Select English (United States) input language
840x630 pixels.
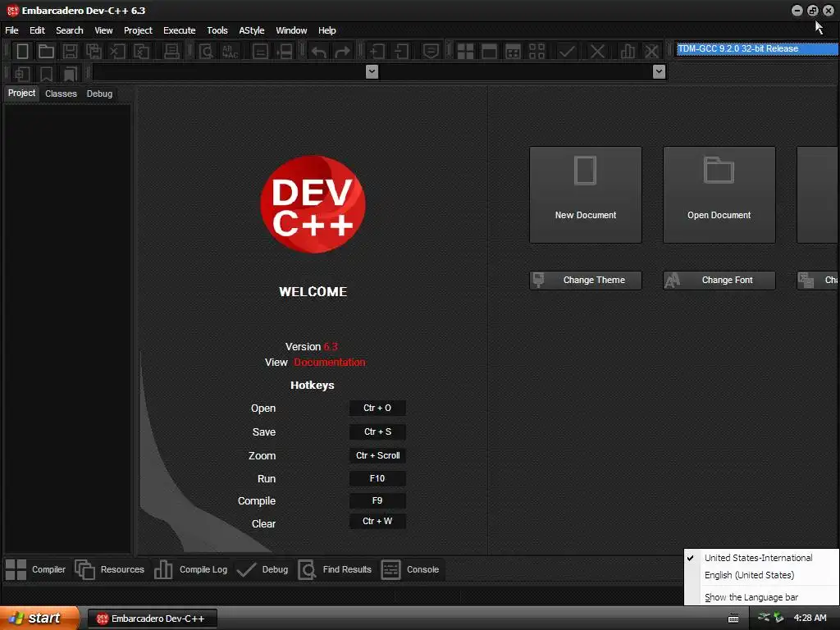pyautogui.click(x=750, y=575)
